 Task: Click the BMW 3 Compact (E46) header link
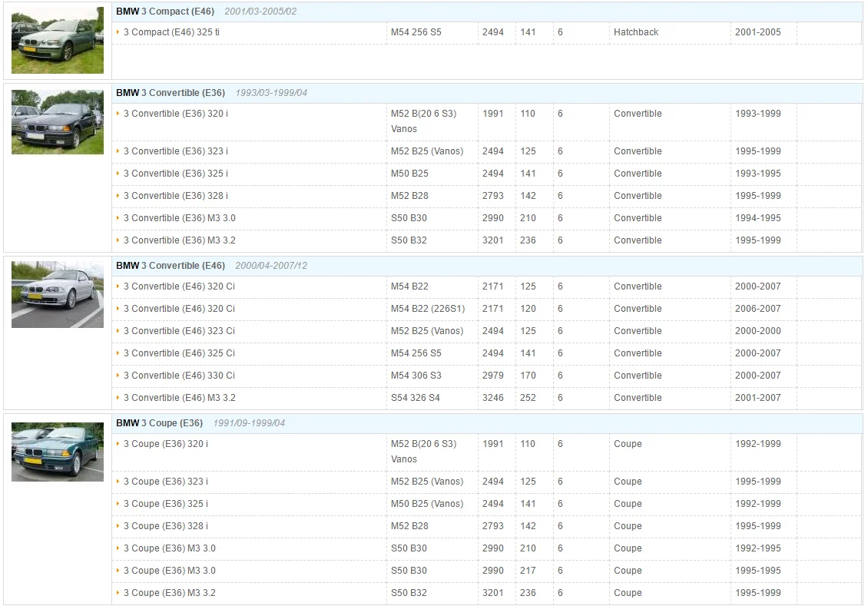point(165,11)
